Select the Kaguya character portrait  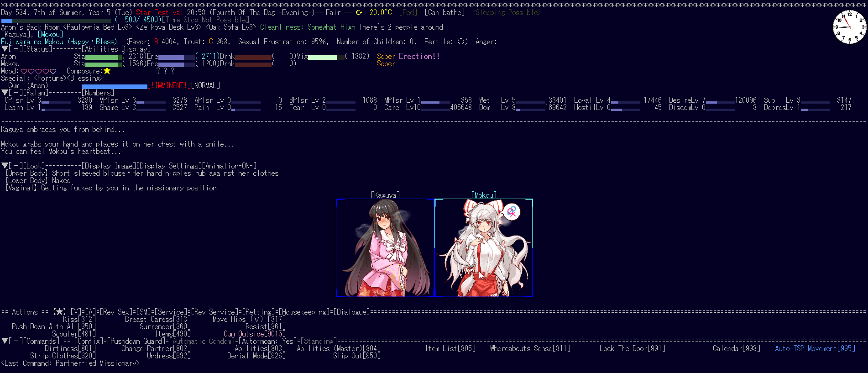pos(385,248)
